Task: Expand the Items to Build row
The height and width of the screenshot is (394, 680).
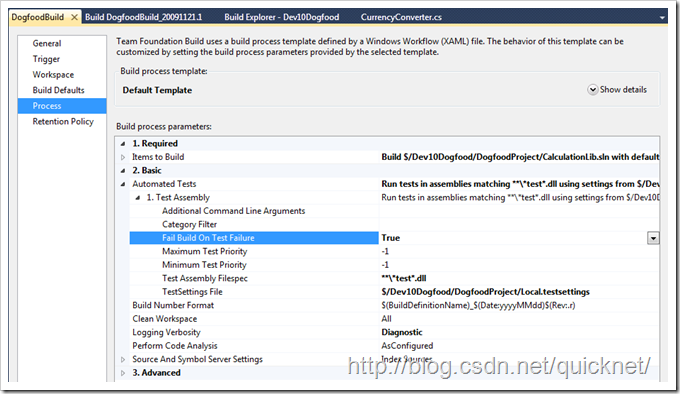Action: (x=123, y=157)
